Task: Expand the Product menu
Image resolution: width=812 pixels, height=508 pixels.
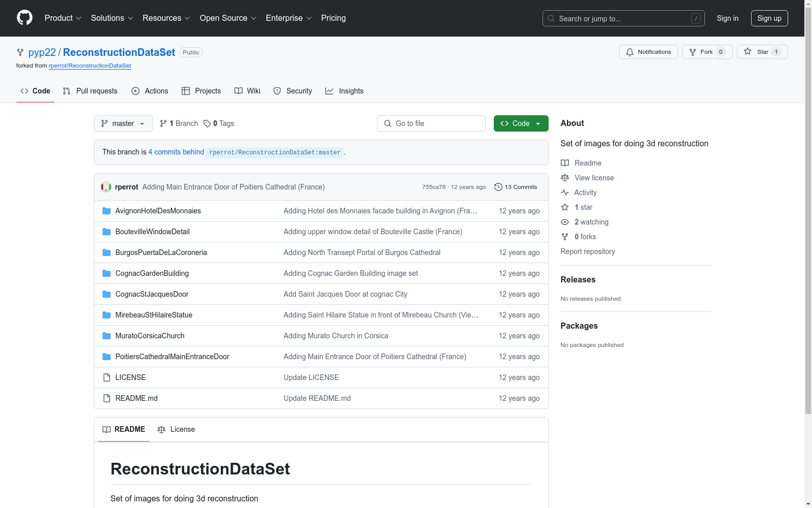Action: 63,18
